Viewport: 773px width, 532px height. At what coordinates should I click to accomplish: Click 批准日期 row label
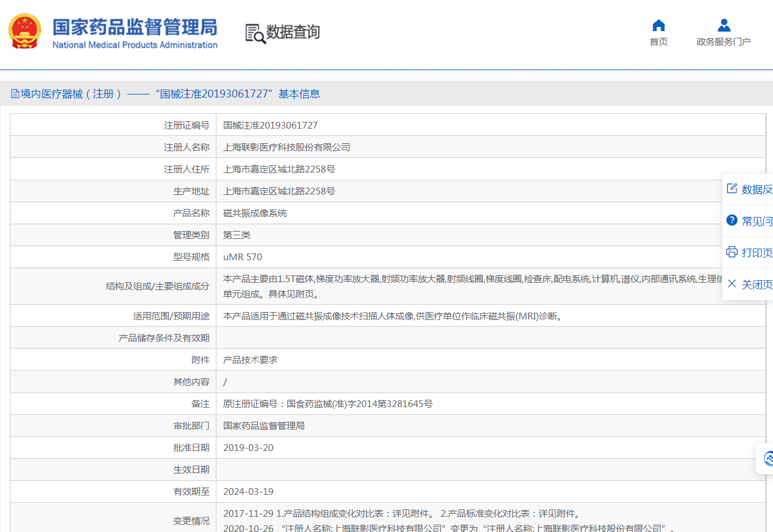191,447
